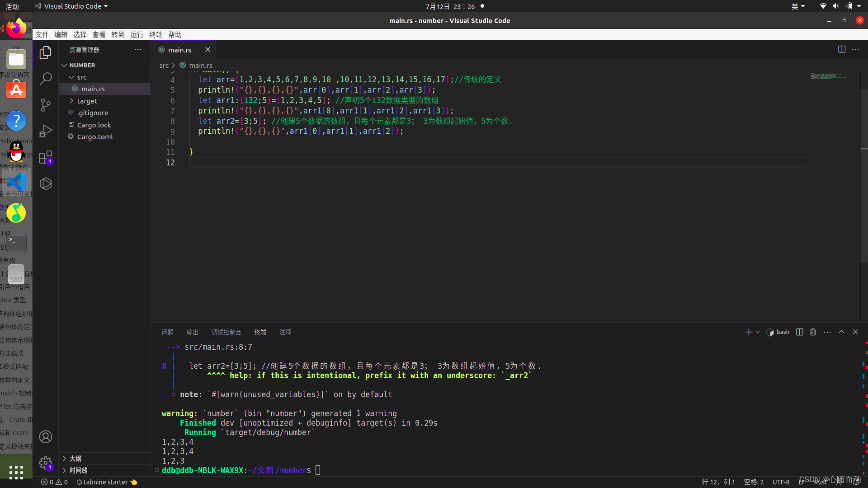
Task: Open the 运行 menu
Action: pos(137,35)
